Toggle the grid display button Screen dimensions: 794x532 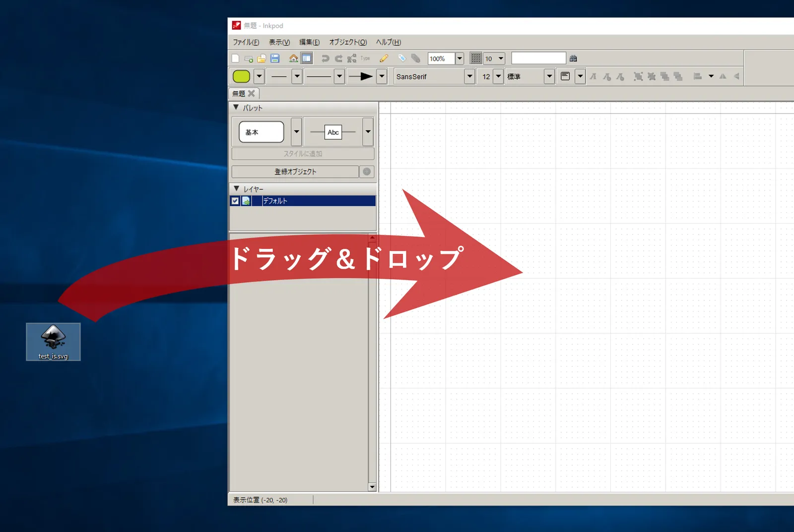[475, 59]
